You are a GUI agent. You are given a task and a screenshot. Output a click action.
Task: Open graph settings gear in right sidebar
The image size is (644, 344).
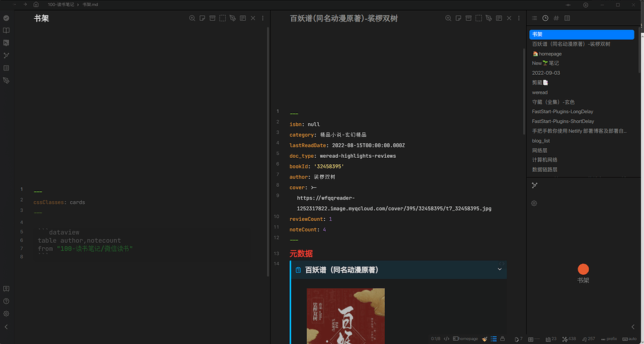534,203
